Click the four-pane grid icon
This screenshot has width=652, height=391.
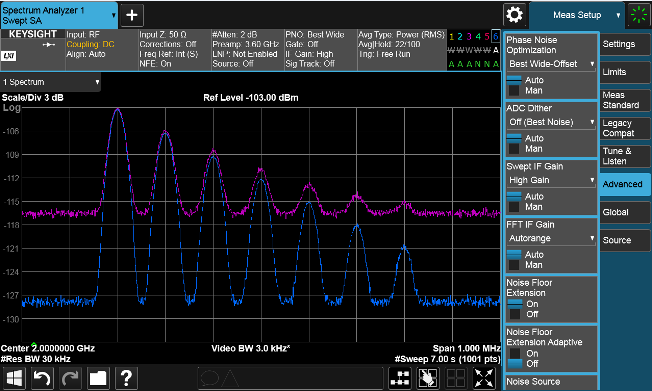(456, 379)
